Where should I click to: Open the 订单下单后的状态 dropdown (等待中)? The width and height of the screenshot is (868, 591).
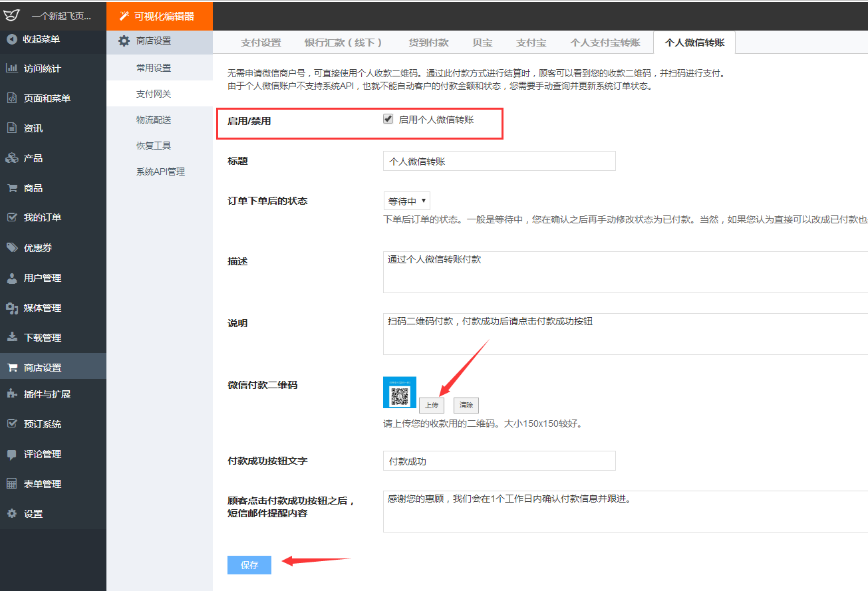click(x=407, y=201)
